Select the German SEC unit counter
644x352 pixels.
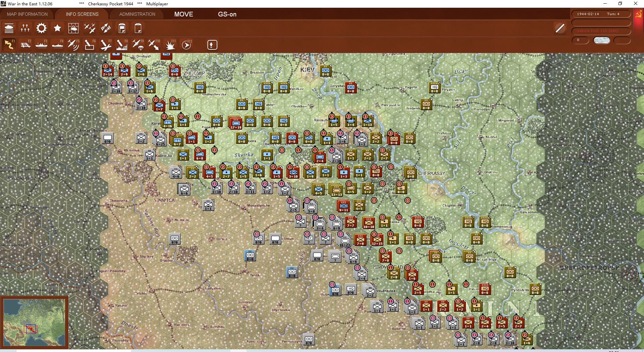click(x=309, y=239)
